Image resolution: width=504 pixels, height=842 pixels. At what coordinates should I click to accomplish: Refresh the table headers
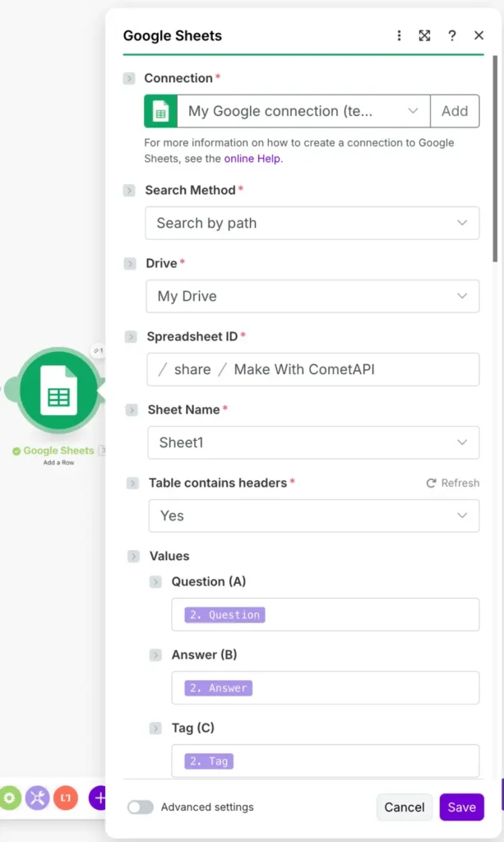451,483
